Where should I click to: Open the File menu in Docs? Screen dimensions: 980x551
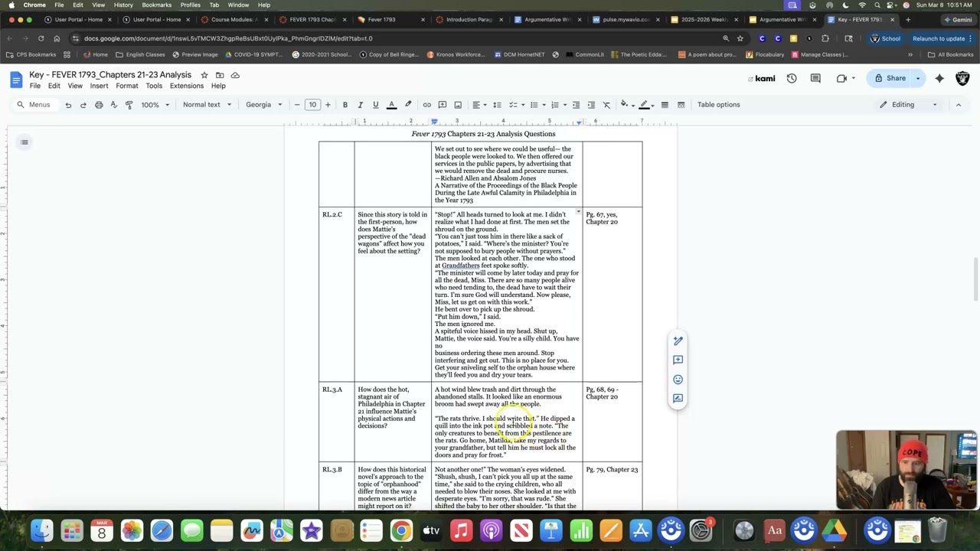35,86
